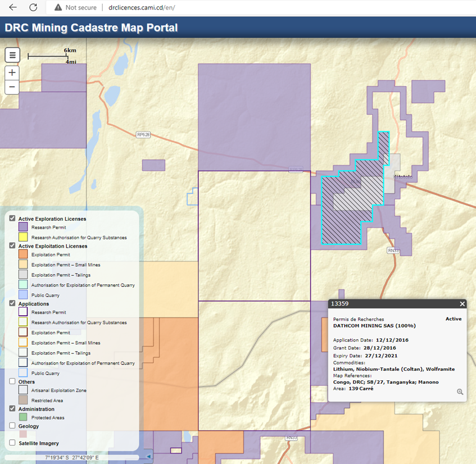This screenshot has height=464, width=476.
Task: Click the popup title 13359
Action: tap(339, 304)
